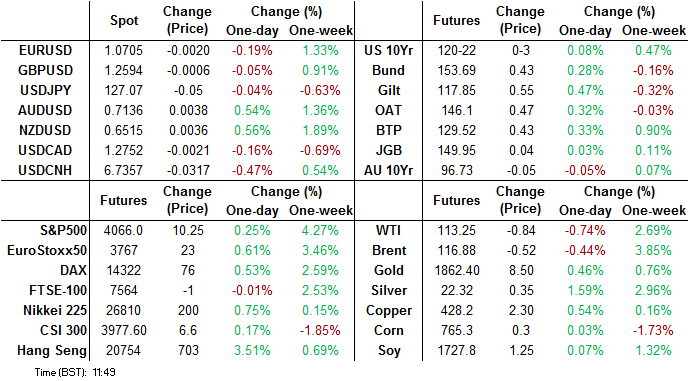Select the Soy futures value 1727.8
Screen dimensions: 688x381
(x=456, y=351)
